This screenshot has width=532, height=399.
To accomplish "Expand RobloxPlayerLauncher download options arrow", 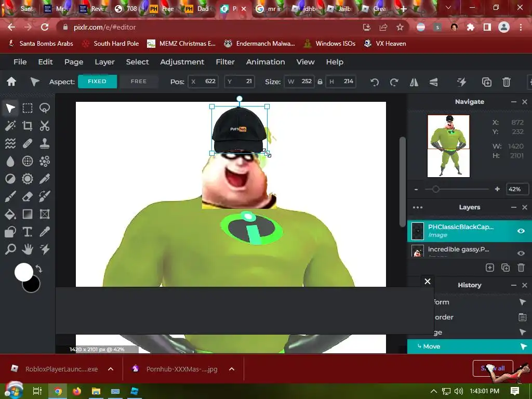I will coord(111,369).
